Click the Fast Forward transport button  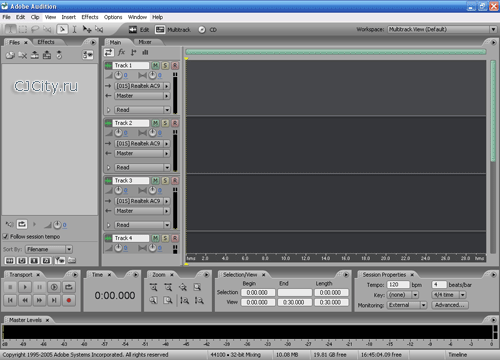39,300
